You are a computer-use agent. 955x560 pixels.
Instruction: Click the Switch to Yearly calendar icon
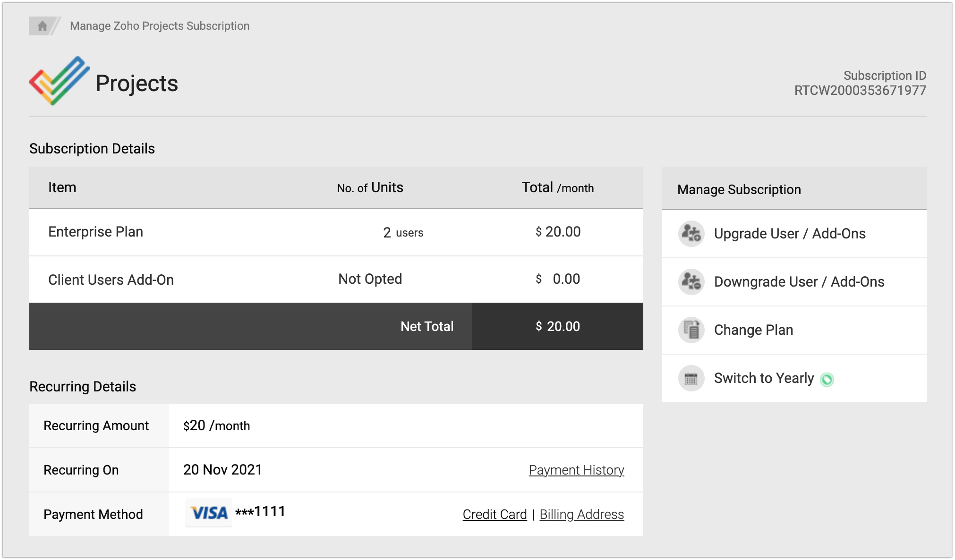[691, 378]
